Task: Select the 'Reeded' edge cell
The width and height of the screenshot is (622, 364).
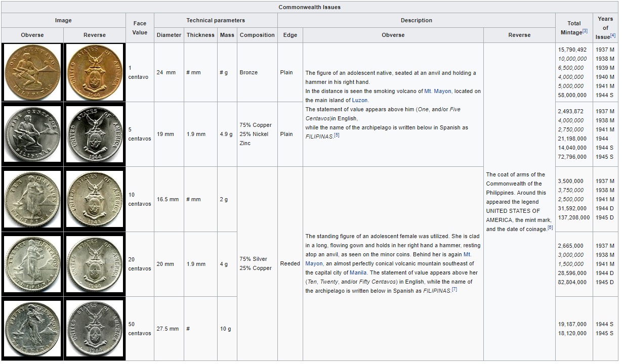Action: [x=290, y=264]
